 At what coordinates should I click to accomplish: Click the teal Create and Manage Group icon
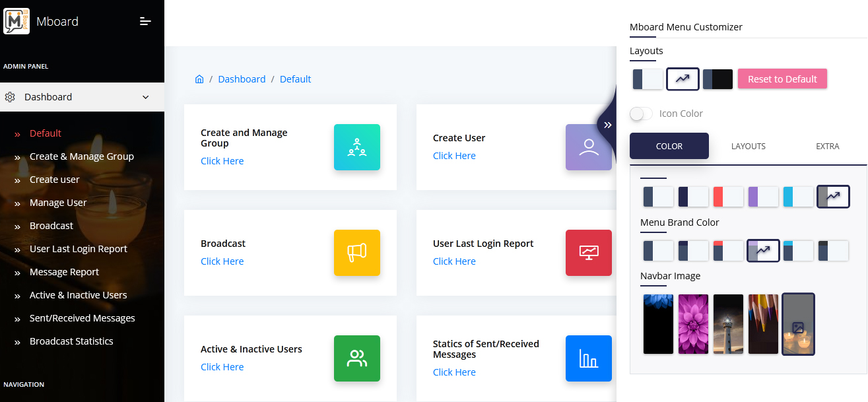point(357,147)
